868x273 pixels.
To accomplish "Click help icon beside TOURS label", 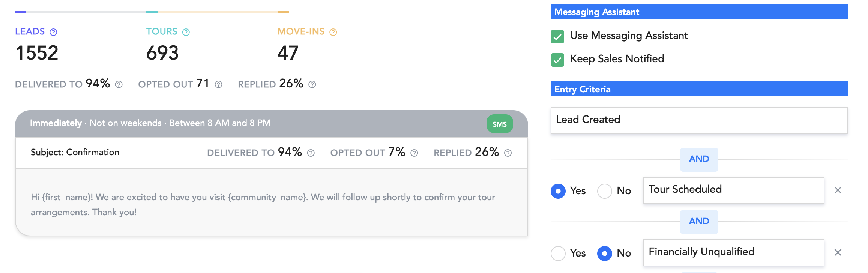I will [x=186, y=32].
